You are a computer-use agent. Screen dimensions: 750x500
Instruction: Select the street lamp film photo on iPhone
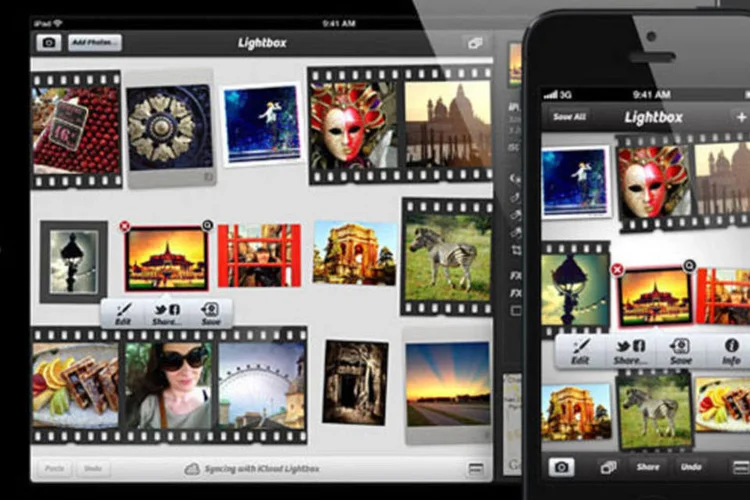tap(575, 290)
